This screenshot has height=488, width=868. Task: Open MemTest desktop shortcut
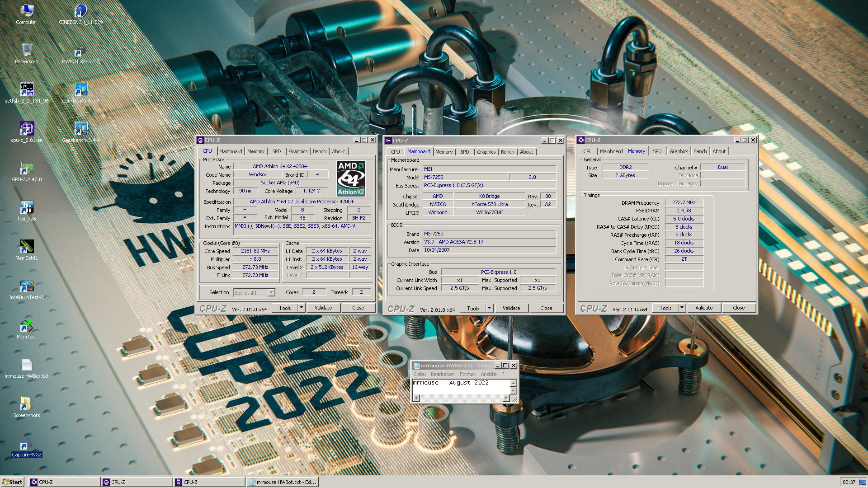click(27, 328)
